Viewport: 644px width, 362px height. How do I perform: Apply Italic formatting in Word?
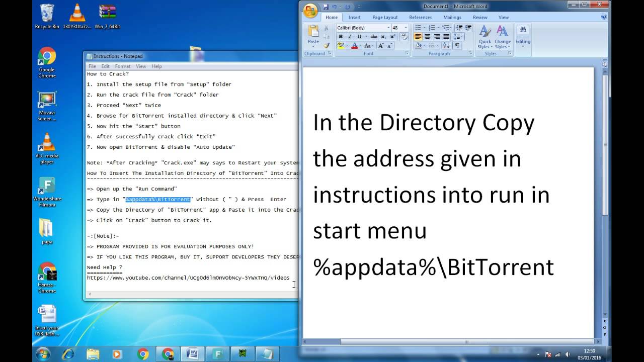(x=350, y=37)
